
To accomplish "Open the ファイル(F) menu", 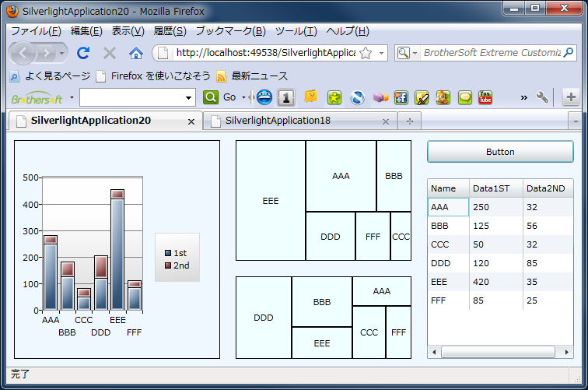I will (36, 31).
